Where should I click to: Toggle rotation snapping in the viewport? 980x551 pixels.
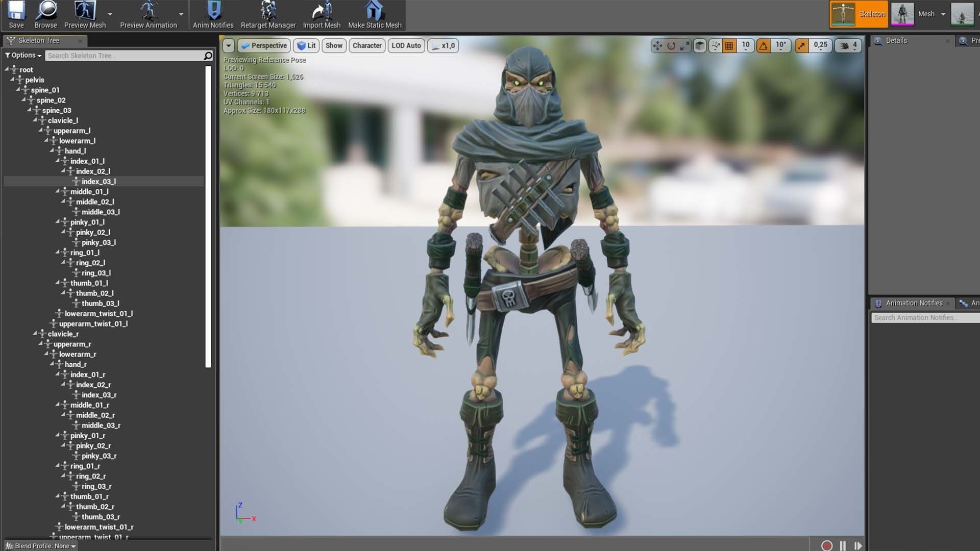[763, 45]
